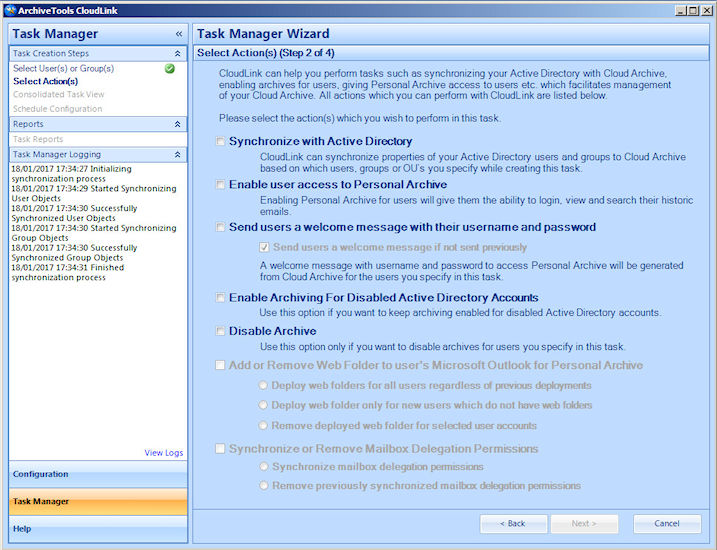Viewport: 717px width, 550px height.
Task: Click the 'Select Action(s) (Step 2 of 4)' heading
Action: [x=266, y=53]
